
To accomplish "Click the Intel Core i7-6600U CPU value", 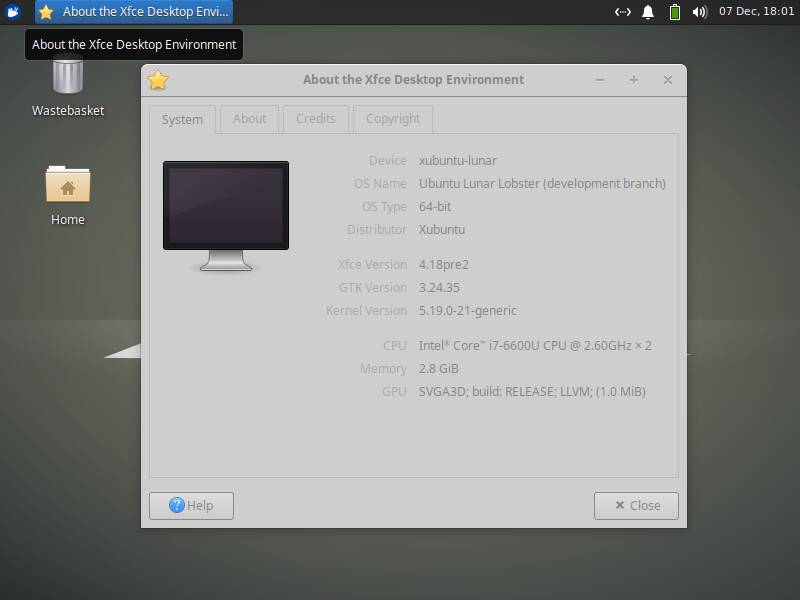I will tap(535, 346).
